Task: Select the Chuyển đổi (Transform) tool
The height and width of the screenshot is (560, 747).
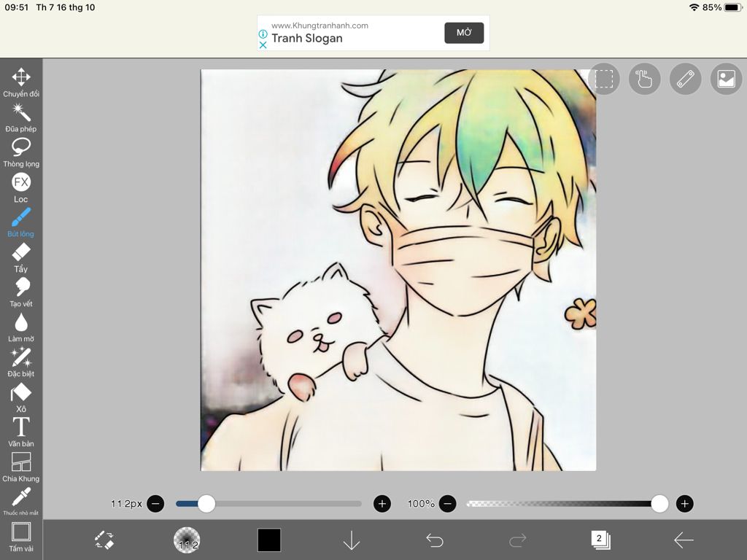Action: point(21,82)
